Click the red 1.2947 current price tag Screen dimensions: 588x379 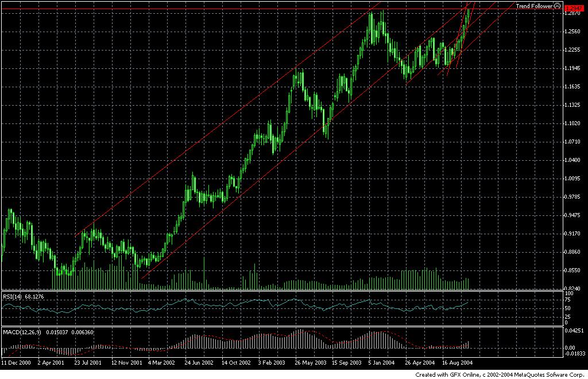[x=574, y=8]
